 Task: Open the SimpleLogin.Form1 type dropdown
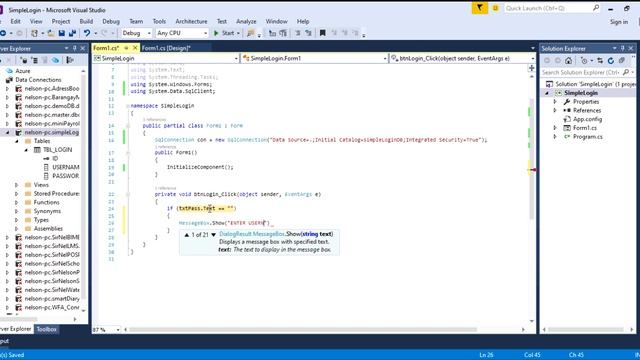pyautogui.click(x=385, y=59)
